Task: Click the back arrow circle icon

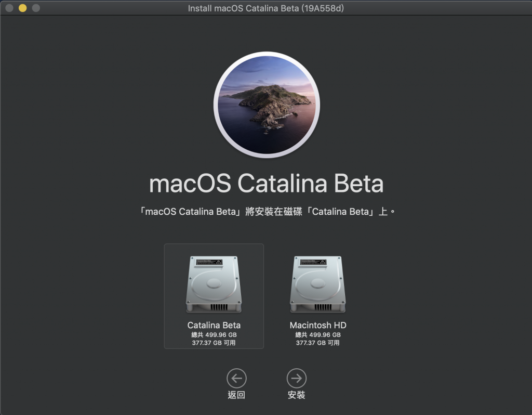Action: click(236, 378)
